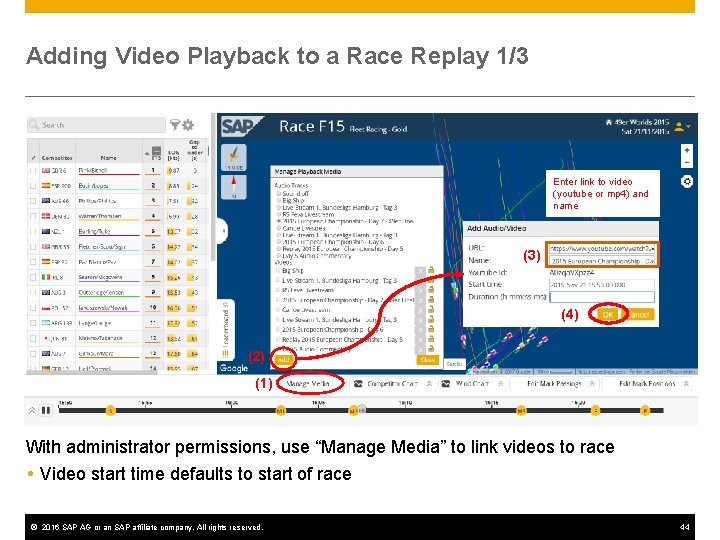Click the vertical Leaderboard tab
The width and height of the screenshot is (720, 540).
pyautogui.click(x=226, y=329)
